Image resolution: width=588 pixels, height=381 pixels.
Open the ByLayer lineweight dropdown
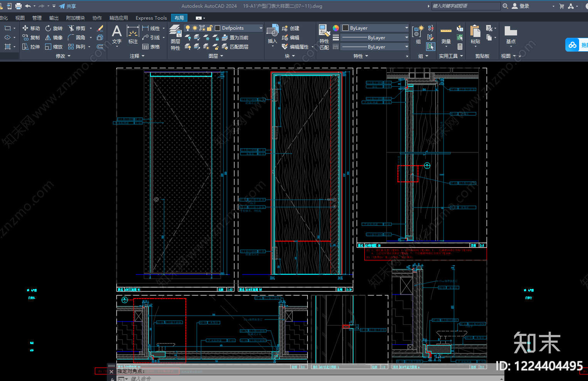pyautogui.click(x=406, y=37)
